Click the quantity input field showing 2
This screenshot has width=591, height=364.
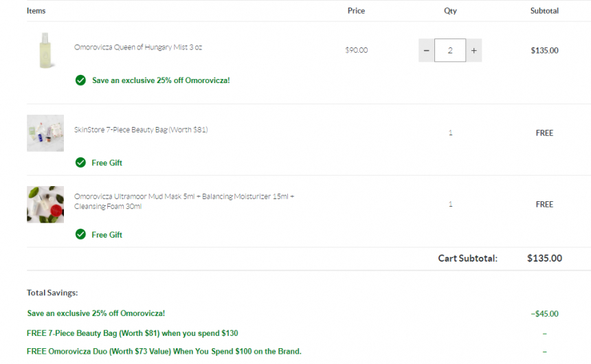(450, 50)
